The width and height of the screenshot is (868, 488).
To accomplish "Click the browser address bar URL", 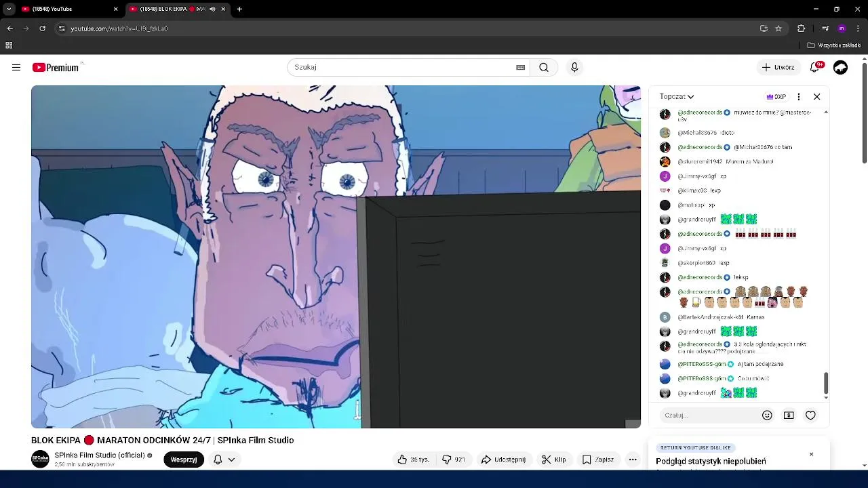I will pyautogui.click(x=119, y=28).
